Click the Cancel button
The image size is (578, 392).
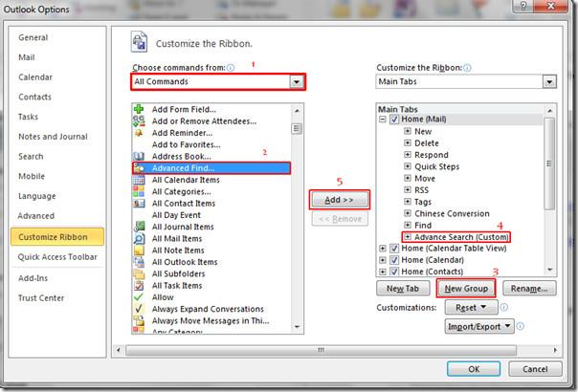535,369
